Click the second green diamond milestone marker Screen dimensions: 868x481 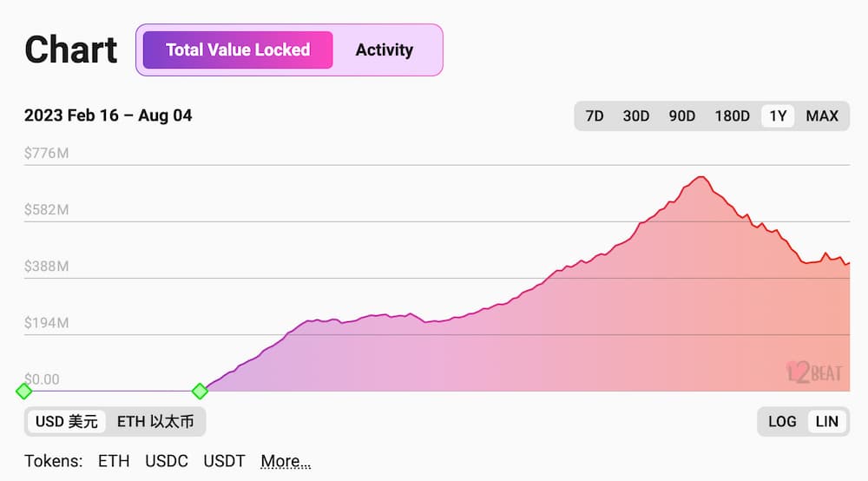[x=200, y=391]
